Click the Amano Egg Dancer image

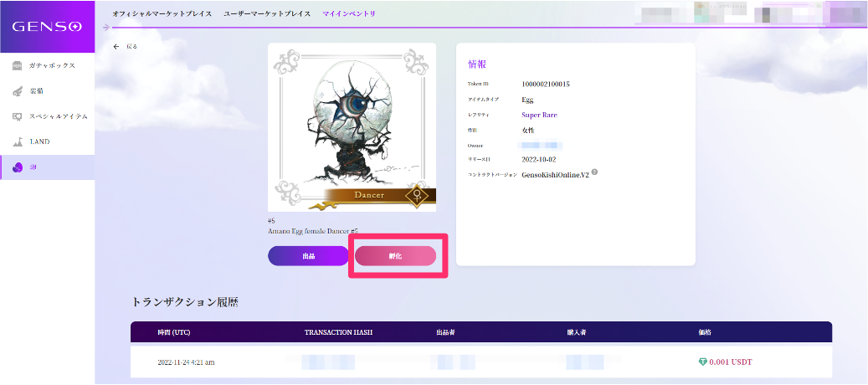[352, 127]
